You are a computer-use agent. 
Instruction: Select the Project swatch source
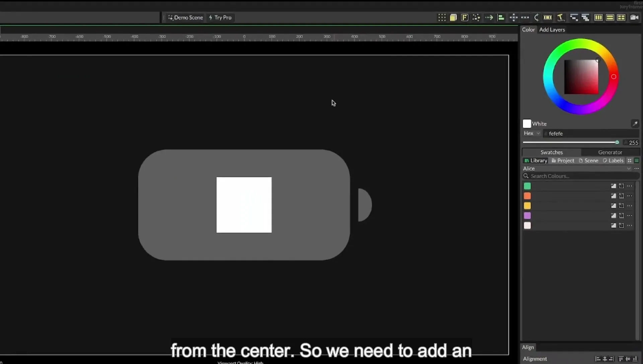[x=563, y=161]
